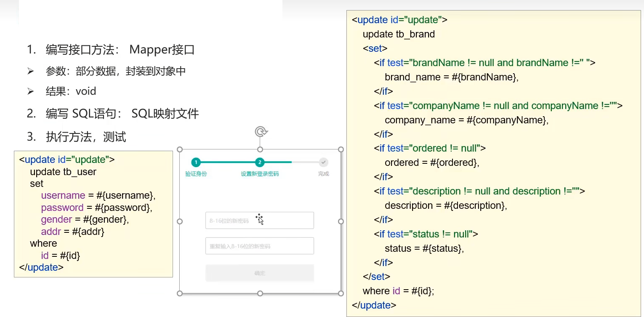644x317 pixels.
Task: Click the line description = #{description},
Action: point(446,205)
